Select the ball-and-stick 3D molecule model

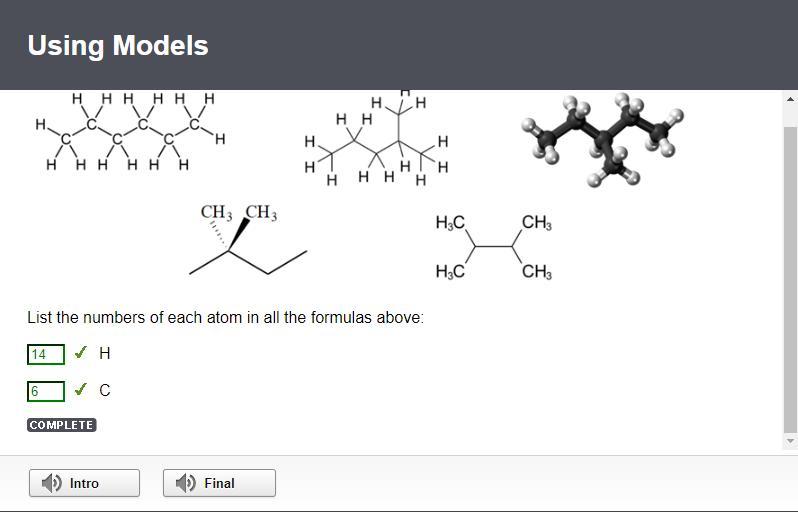pos(603,139)
